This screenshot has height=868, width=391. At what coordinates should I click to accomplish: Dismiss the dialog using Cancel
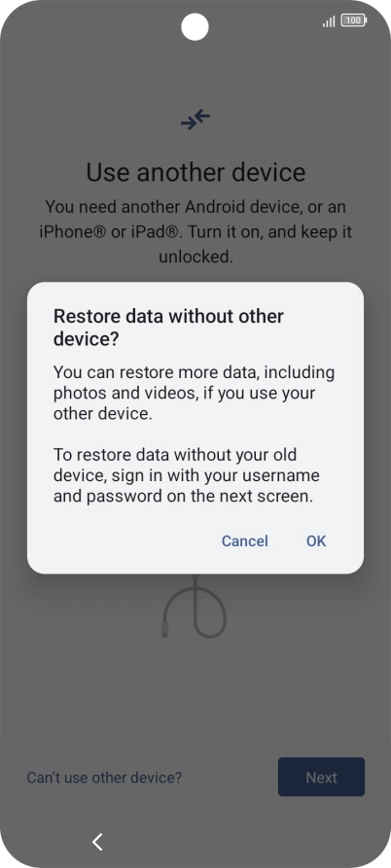coord(245,540)
